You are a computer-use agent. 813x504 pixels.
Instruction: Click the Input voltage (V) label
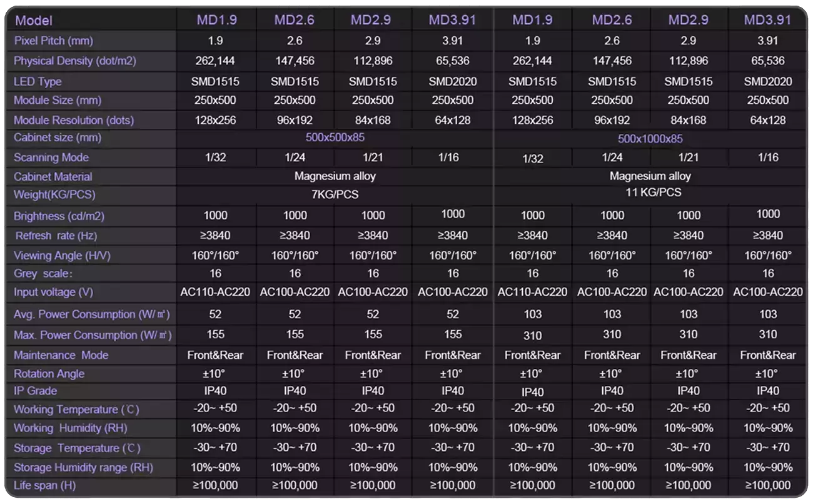53,292
